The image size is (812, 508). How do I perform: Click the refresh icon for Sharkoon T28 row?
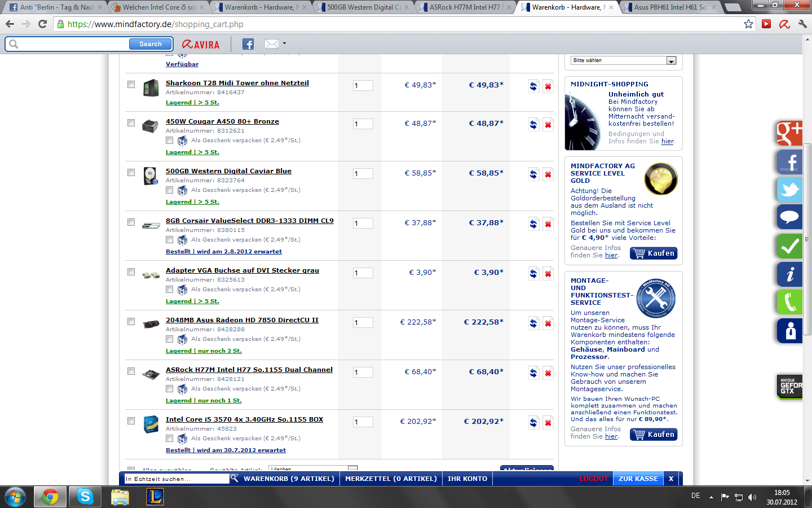533,86
